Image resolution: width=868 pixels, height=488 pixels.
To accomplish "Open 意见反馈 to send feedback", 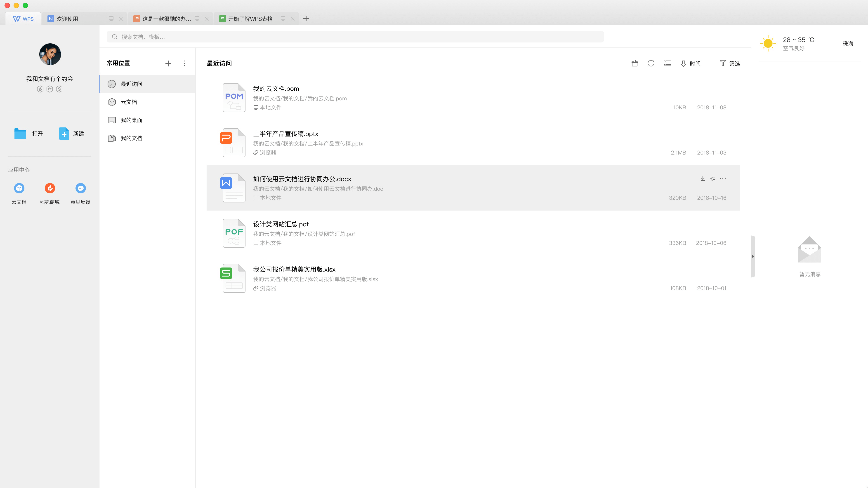I will 80,193.
